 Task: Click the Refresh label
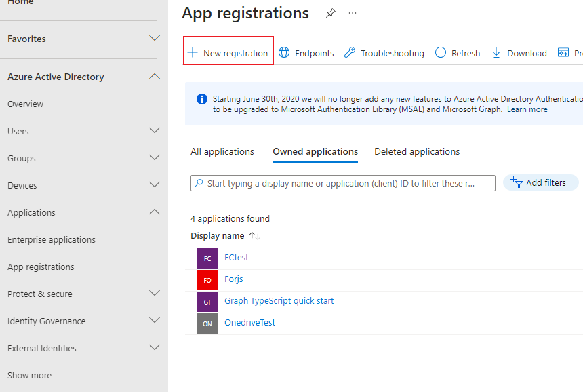(466, 53)
